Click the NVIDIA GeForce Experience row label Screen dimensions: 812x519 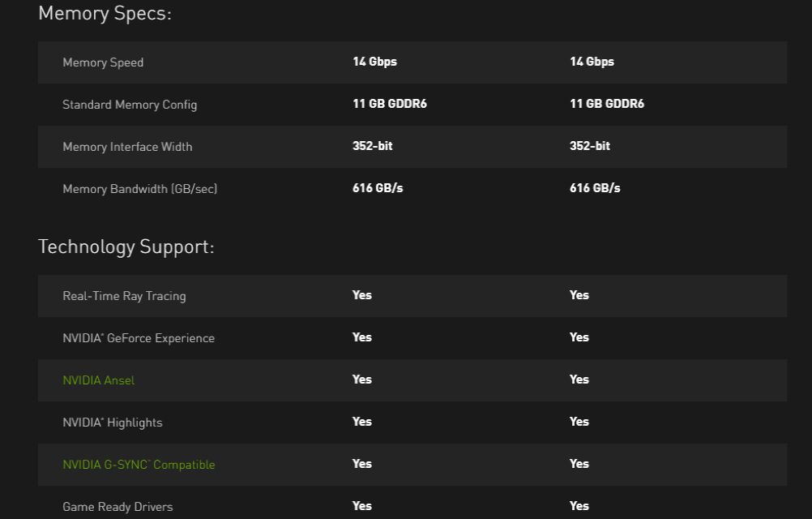(139, 337)
